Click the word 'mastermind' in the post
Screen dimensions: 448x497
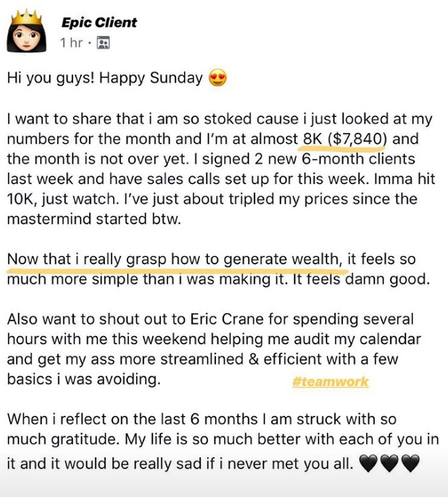pos(49,219)
